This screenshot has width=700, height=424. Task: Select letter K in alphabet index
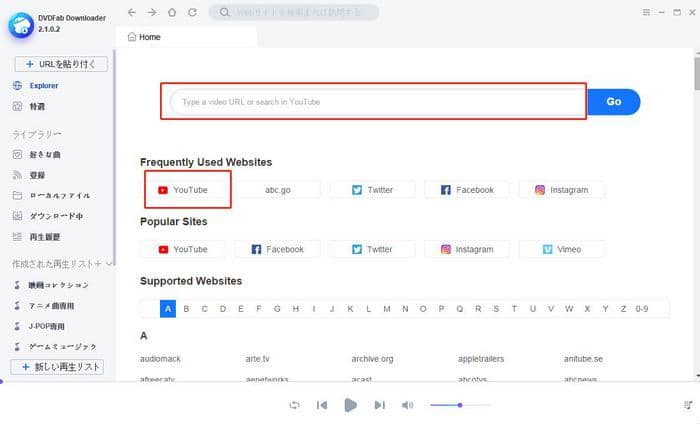(x=350, y=309)
